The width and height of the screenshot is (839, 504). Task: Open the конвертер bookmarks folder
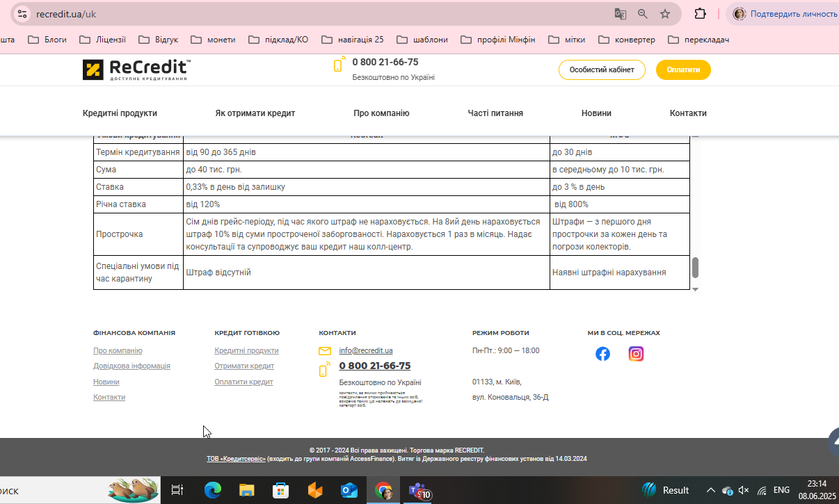[627, 40]
